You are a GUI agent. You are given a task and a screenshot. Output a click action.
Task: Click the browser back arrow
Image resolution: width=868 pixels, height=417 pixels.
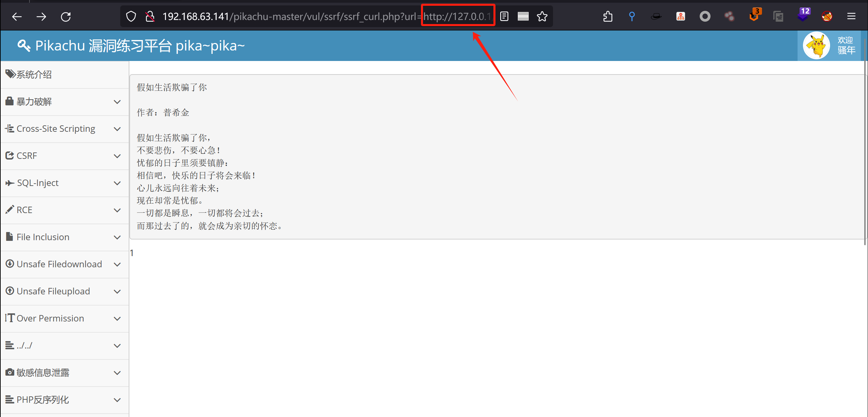click(17, 16)
